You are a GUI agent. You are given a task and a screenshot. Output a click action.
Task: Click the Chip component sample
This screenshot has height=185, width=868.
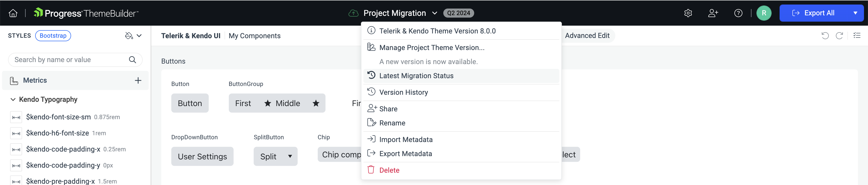(339, 155)
